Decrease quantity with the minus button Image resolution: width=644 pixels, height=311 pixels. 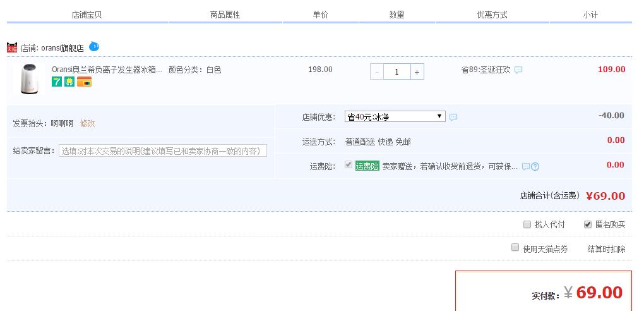377,72
